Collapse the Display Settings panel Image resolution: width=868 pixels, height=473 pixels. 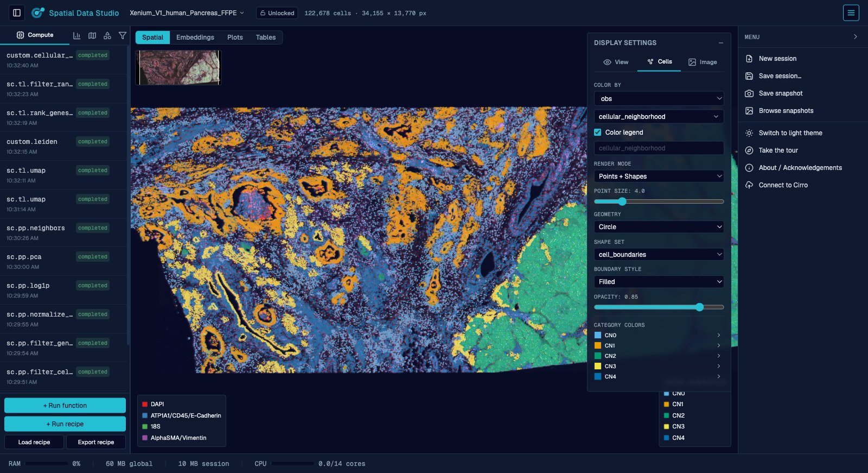point(720,43)
